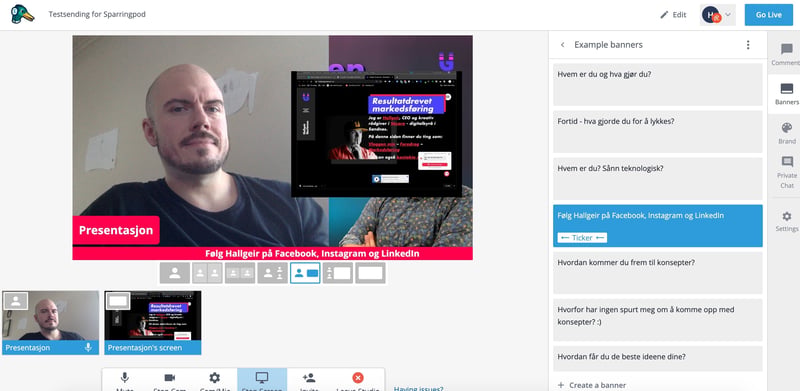Viewport: 800px width, 391px height.
Task: Open the Settings sidebar tab
Action: [x=786, y=222]
